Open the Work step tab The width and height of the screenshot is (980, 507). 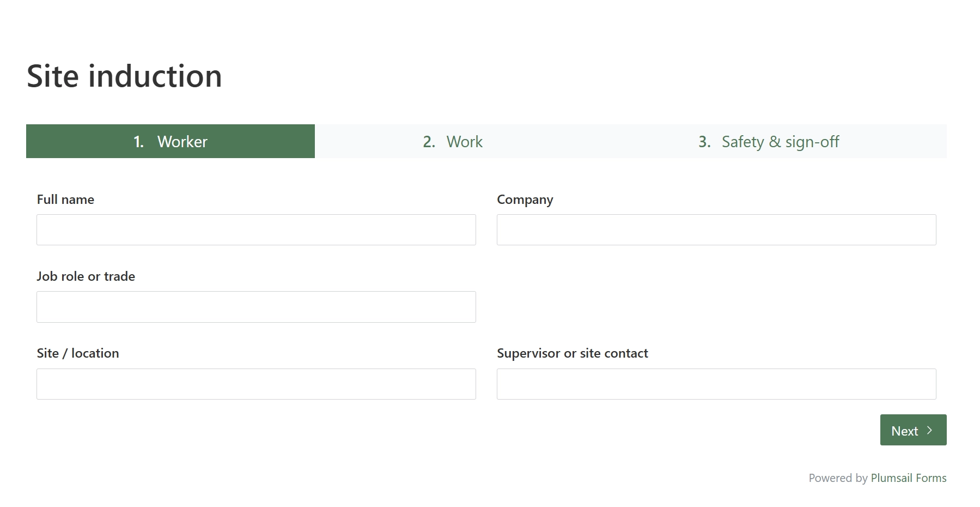pyautogui.click(x=453, y=141)
